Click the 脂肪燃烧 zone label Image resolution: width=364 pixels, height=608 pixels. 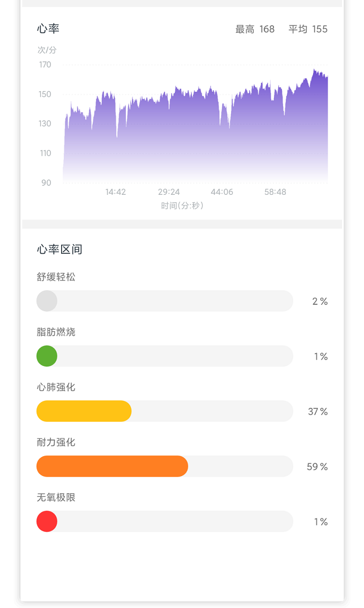pyautogui.click(x=56, y=333)
